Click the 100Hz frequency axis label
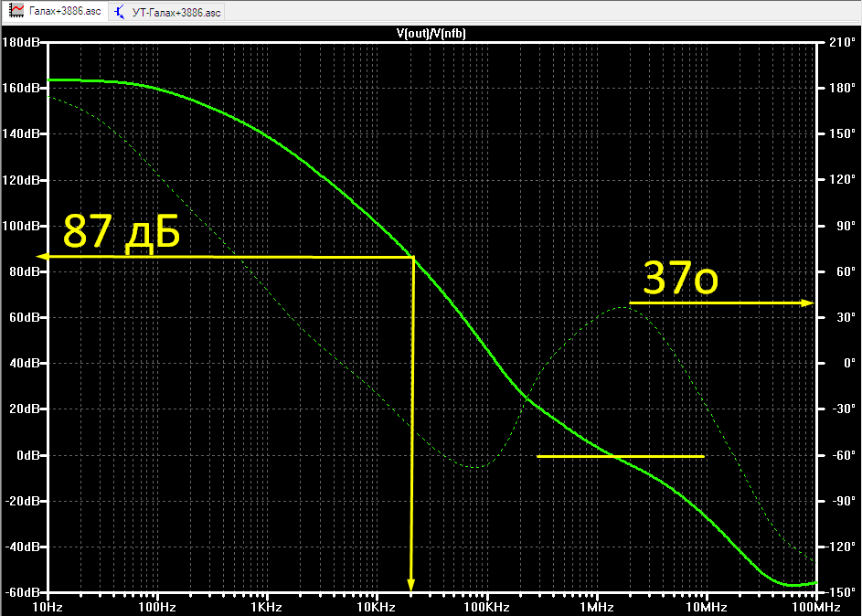Image resolution: width=862 pixels, height=616 pixels. (x=157, y=607)
